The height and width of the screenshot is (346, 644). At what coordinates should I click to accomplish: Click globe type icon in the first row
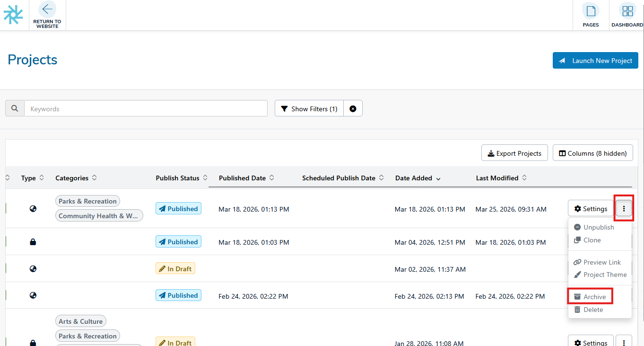point(33,208)
